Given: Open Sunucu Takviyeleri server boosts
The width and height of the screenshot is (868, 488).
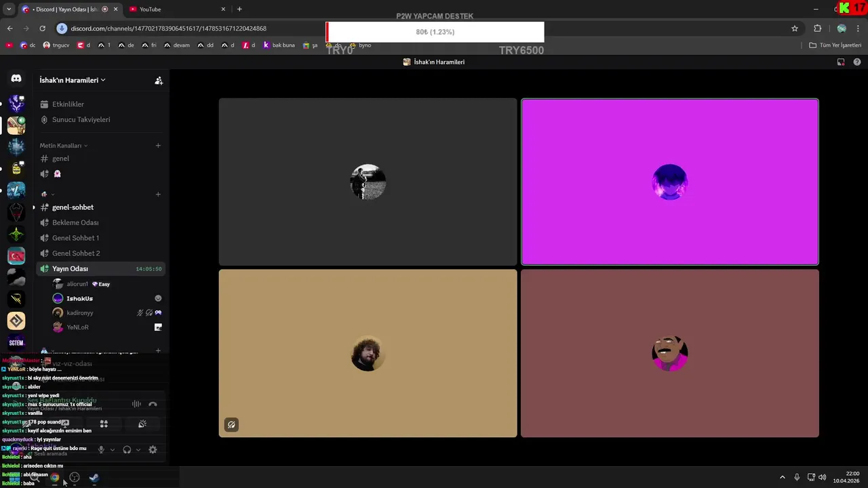Looking at the screenshot, I should [x=100, y=119].
